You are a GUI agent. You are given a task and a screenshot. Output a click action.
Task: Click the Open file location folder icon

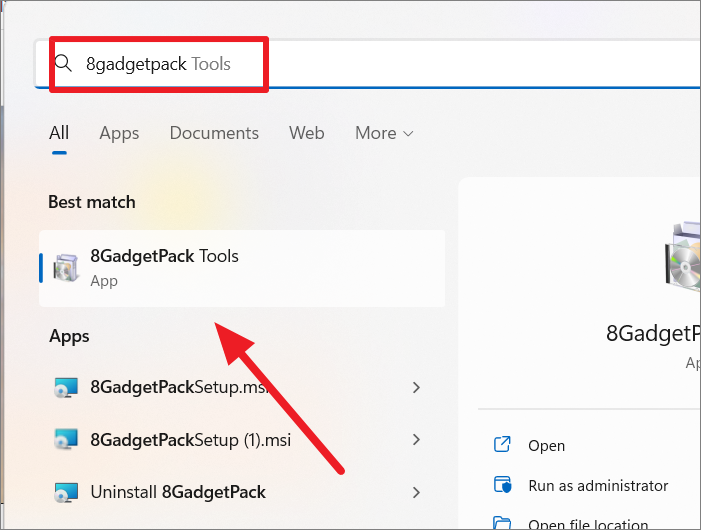(502, 523)
